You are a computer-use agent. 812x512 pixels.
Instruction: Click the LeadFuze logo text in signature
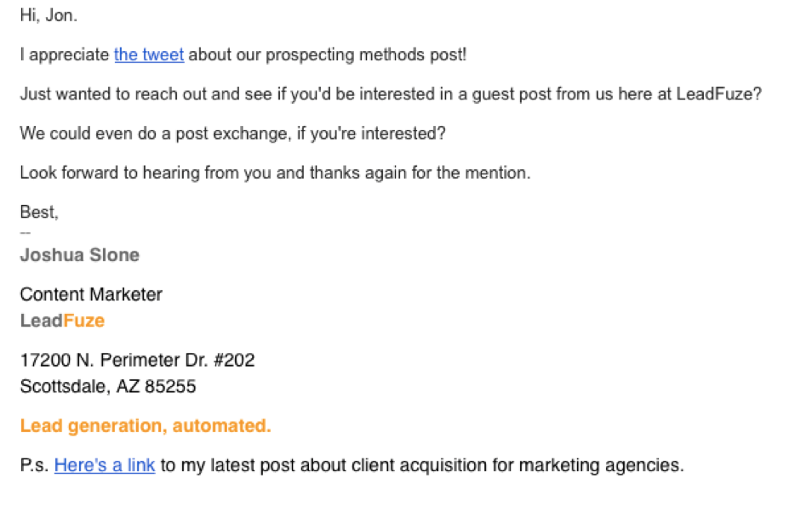[x=62, y=321]
